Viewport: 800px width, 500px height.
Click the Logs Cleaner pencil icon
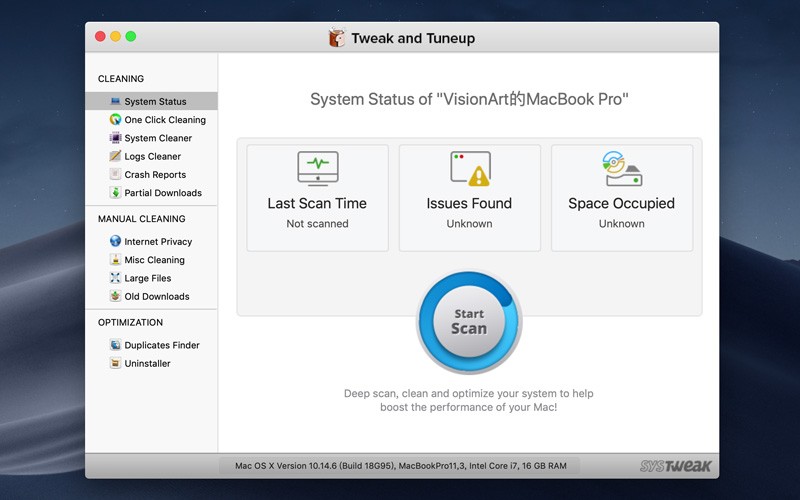[x=115, y=156]
